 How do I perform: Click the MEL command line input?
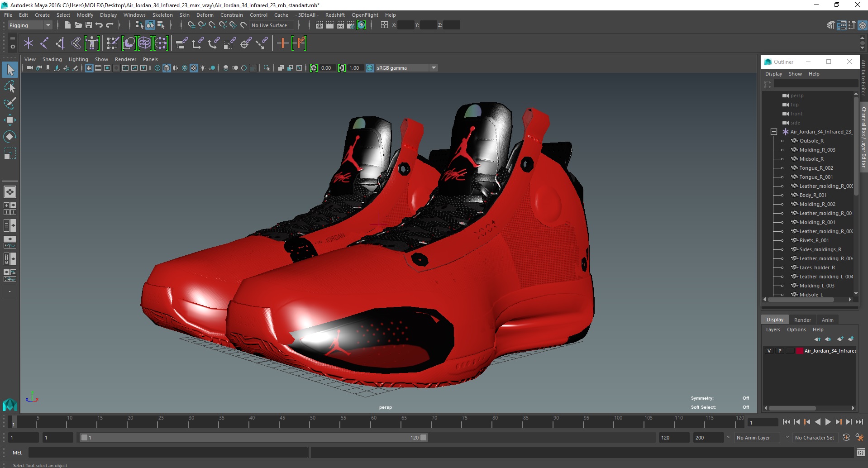coord(168,452)
